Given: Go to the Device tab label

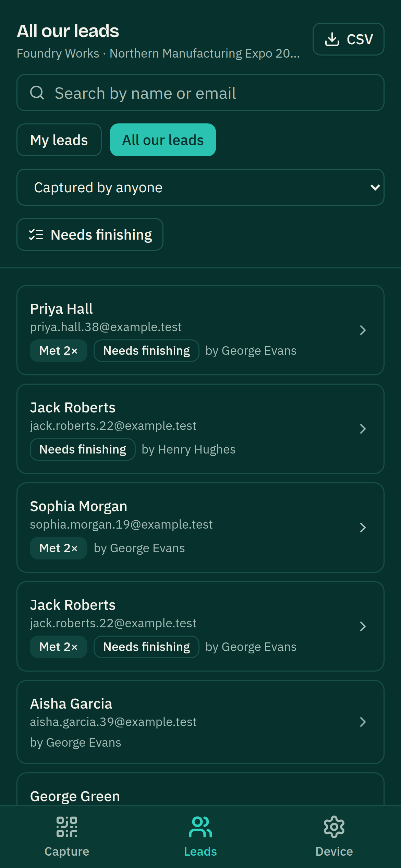Looking at the screenshot, I should pos(334,852).
